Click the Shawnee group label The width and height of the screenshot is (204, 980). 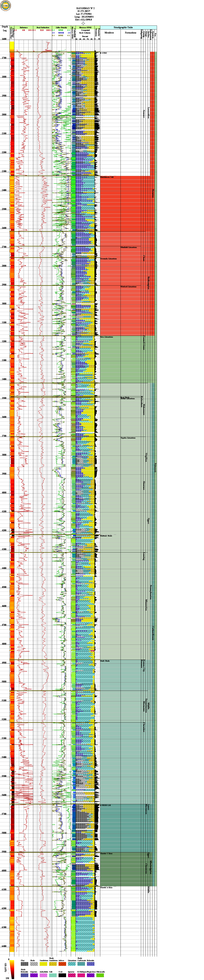coord(144,485)
